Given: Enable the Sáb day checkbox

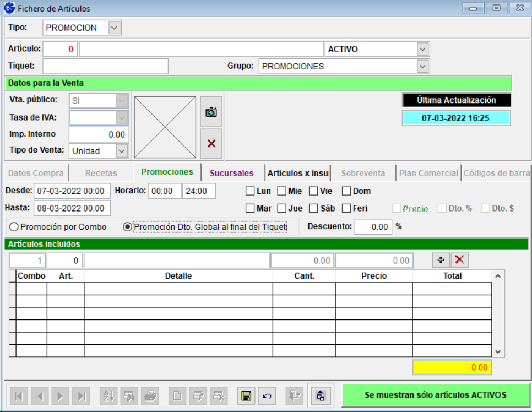Looking at the screenshot, I should (x=313, y=208).
